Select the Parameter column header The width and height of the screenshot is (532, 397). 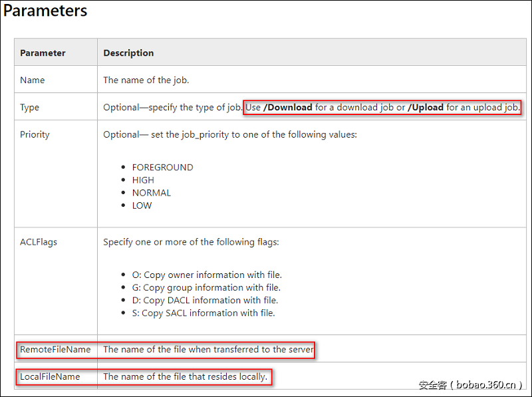point(43,53)
